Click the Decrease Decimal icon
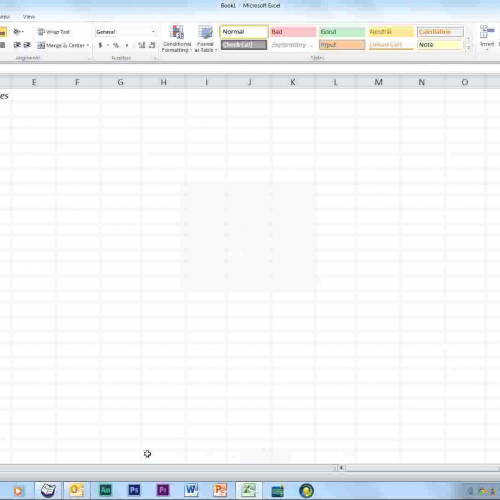Screen dimensions: 500x500 [x=152, y=45]
